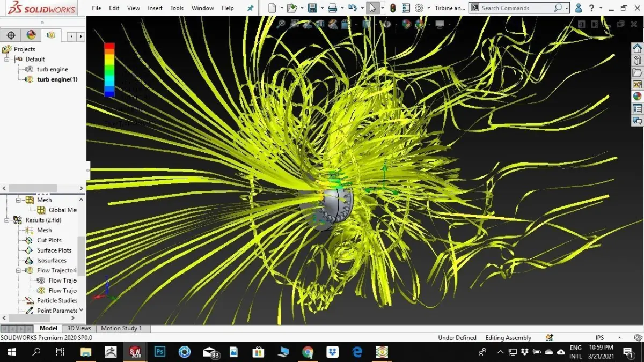The height and width of the screenshot is (362, 644).
Task: Activate the Select cursor tool
Action: click(x=372, y=8)
